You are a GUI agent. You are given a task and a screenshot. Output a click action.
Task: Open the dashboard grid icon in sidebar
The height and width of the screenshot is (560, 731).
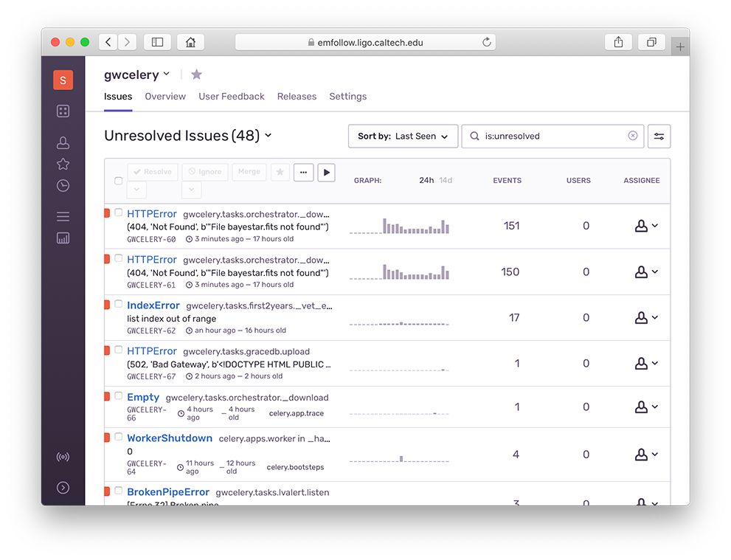63,111
